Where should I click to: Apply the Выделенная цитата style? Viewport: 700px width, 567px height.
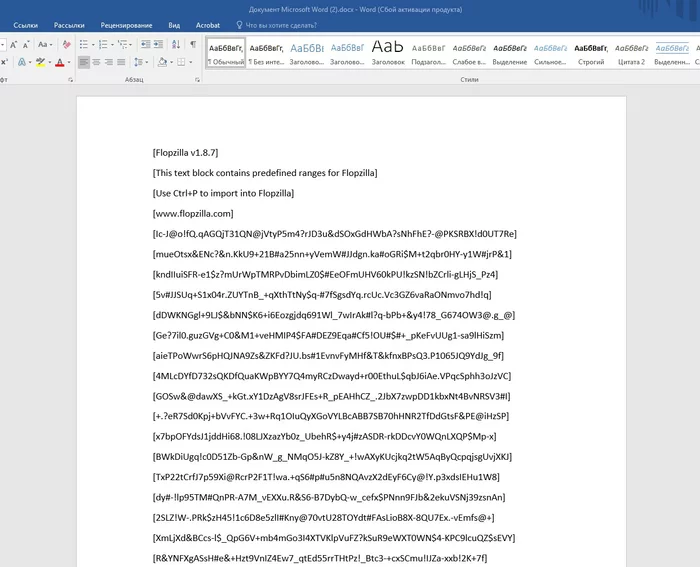click(672, 53)
